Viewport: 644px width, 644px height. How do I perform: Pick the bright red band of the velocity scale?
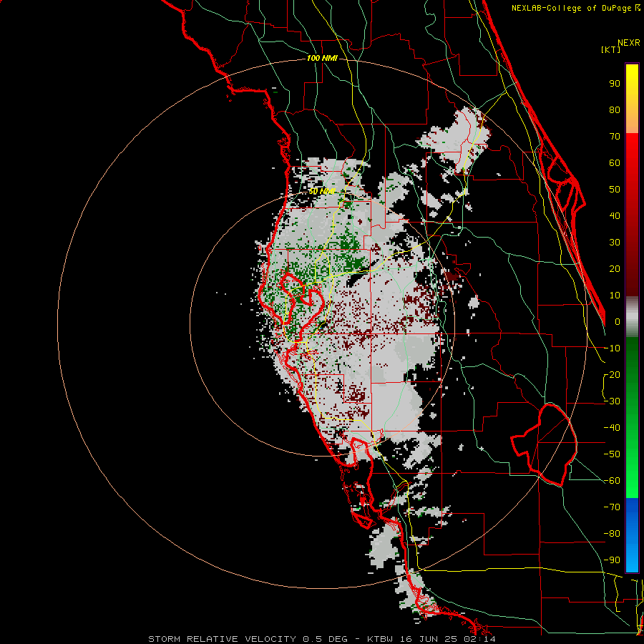tap(632, 152)
